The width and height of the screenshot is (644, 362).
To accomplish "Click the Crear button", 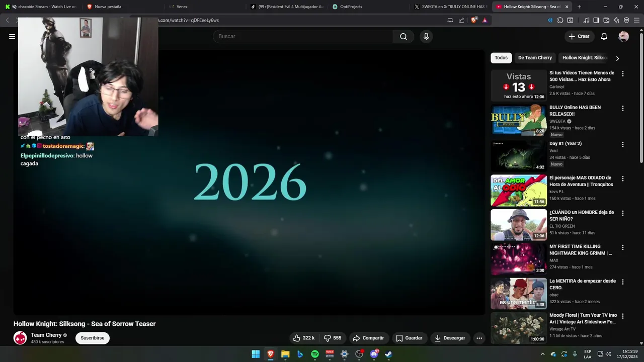I will pos(579,36).
